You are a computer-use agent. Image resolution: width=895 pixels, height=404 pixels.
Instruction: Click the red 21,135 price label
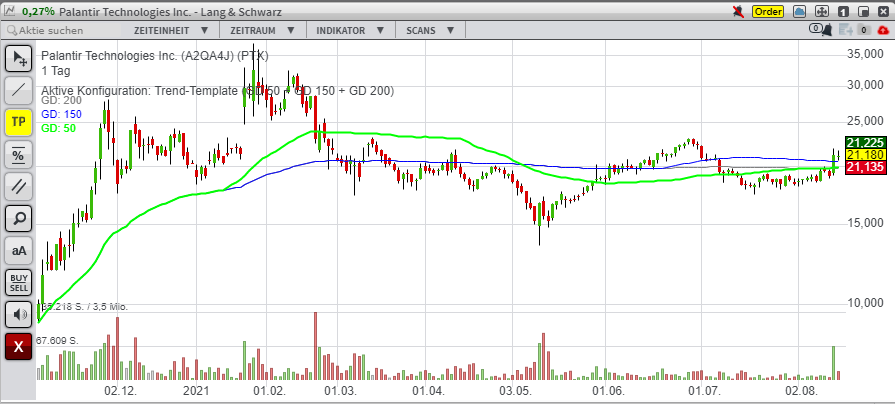point(866,167)
